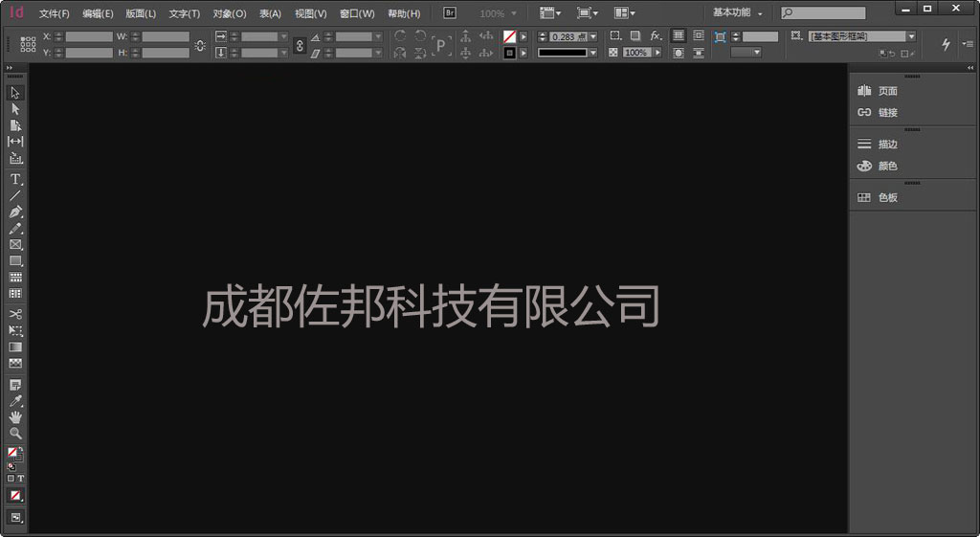This screenshot has width=980, height=537.
Task: Choose the Zoom magnifier tool
Action: click(x=15, y=433)
